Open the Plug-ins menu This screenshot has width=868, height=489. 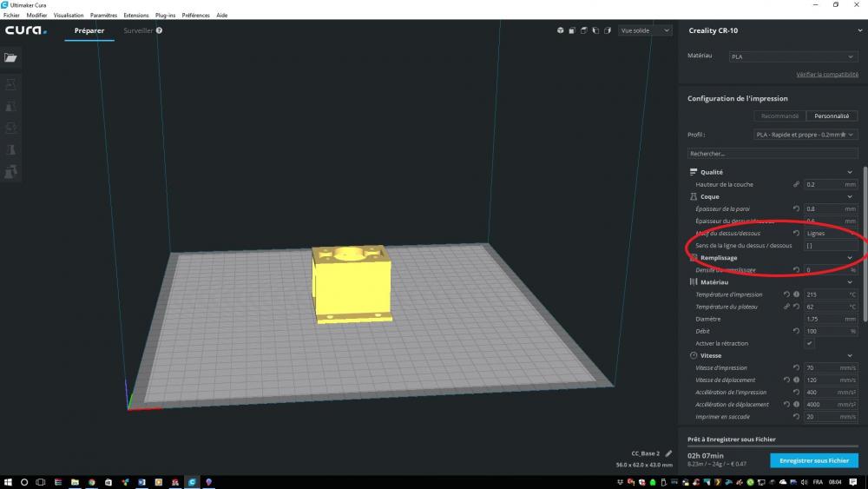click(165, 16)
